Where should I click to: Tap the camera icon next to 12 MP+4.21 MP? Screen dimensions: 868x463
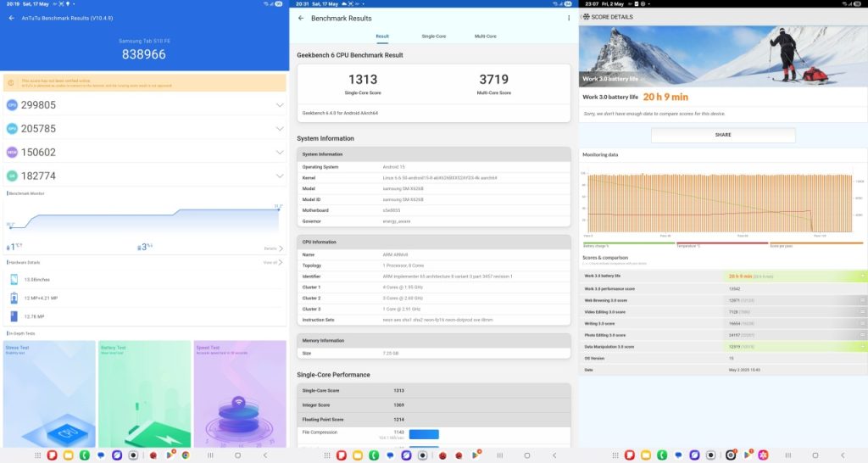[14, 298]
